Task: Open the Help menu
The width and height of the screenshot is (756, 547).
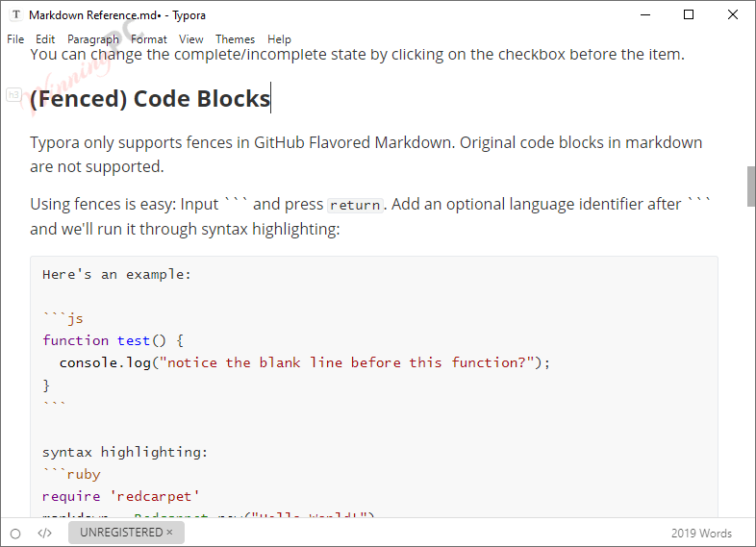Action: point(280,39)
